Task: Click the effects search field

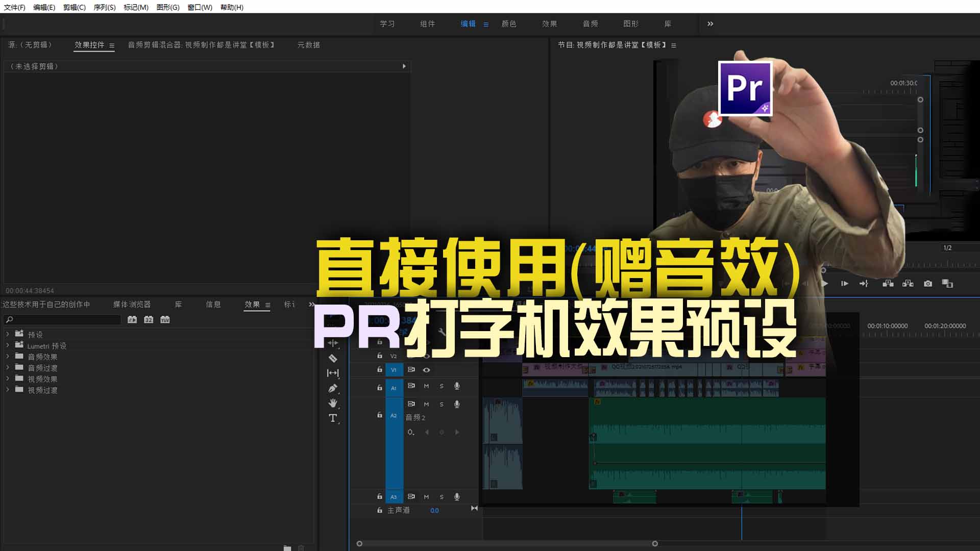Action: (62, 319)
